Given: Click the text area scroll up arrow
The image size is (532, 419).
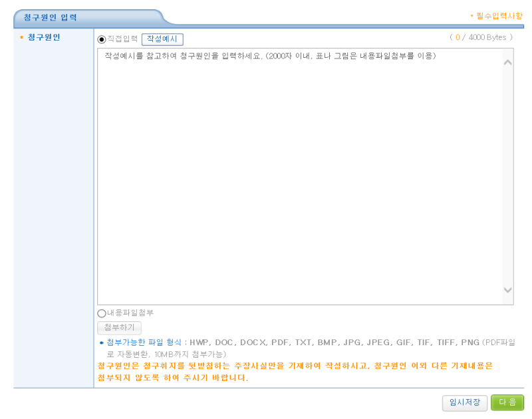Looking at the screenshot, I should coord(507,63).
